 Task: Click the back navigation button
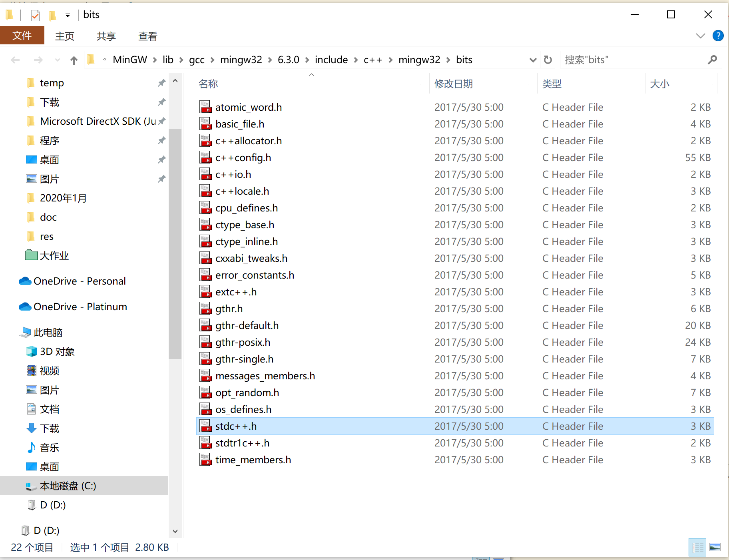15,60
